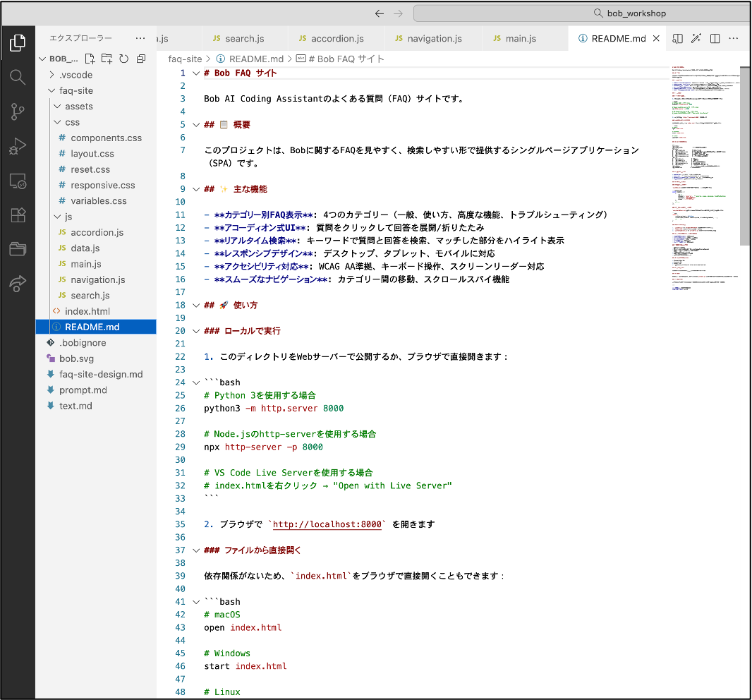Open markdown preview to the side

coord(678,38)
